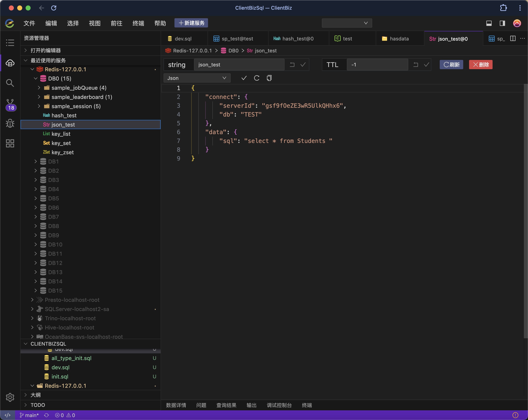
Task: Expand the sample_session folder
Action: pyautogui.click(x=39, y=106)
